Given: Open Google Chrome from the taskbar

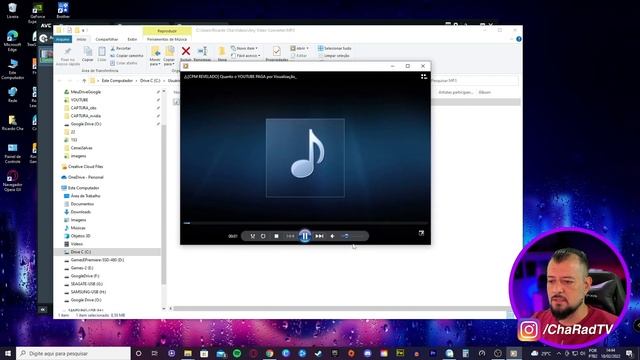Looking at the screenshot, I should (269, 353).
